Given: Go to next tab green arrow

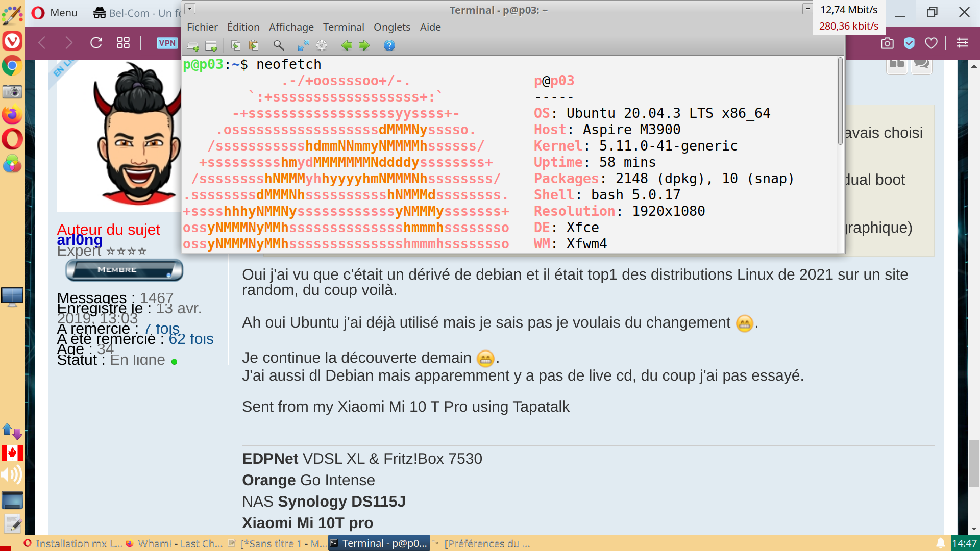Looking at the screenshot, I should click(364, 46).
